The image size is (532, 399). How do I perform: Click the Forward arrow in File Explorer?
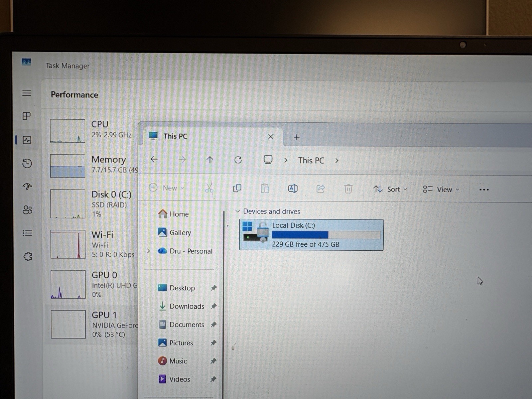click(x=182, y=160)
